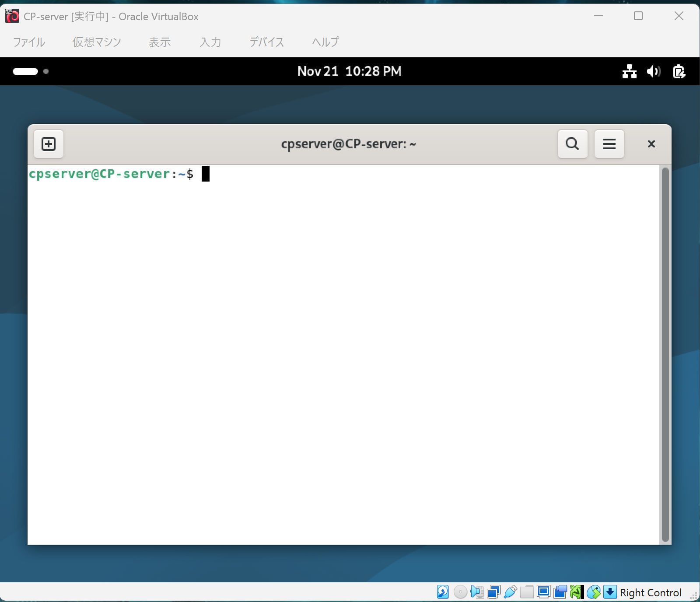Click the recording indicator icon

[560, 592]
